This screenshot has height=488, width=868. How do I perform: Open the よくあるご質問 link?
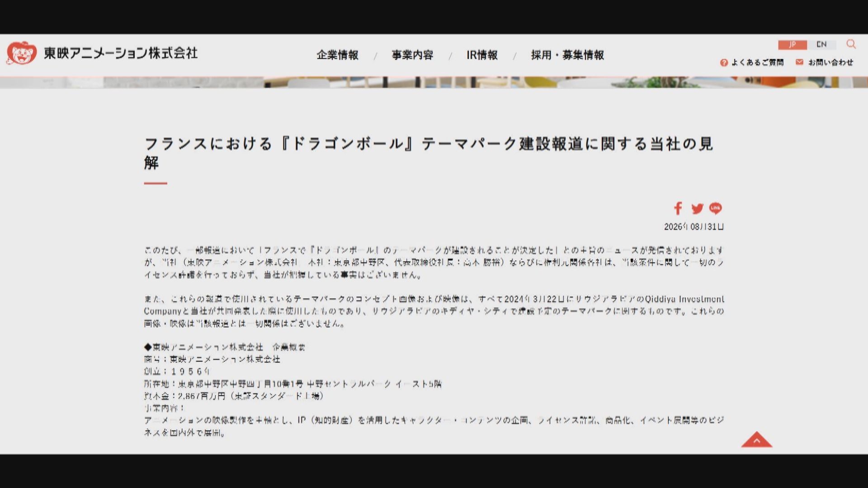click(x=757, y=62)
